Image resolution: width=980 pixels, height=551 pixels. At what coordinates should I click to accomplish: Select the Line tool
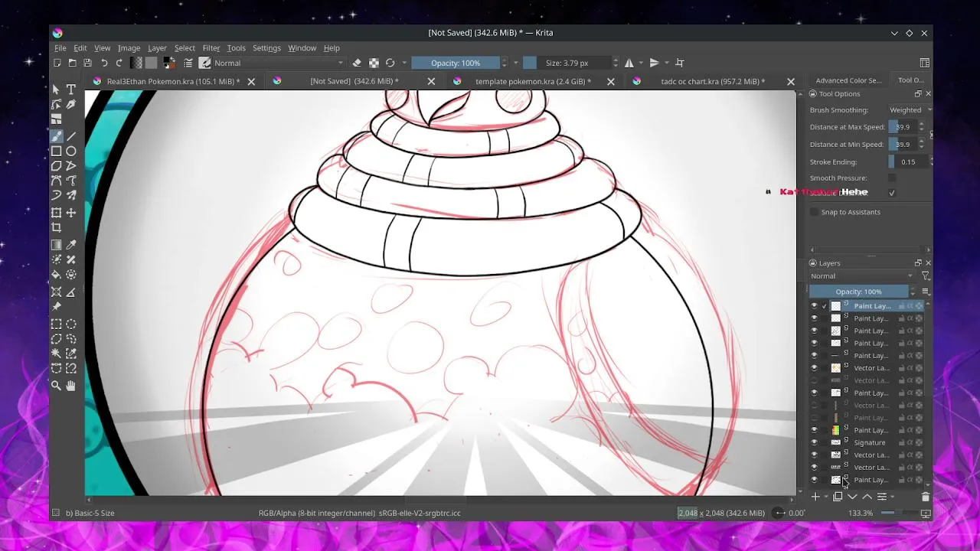[71, 136]
